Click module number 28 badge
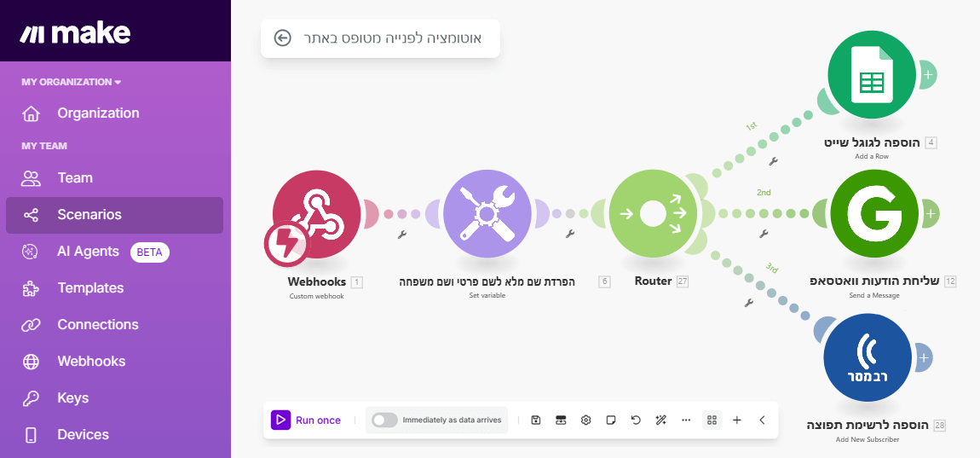The width and height of the screenshot is (980, 458). click(x=940, y=426)
